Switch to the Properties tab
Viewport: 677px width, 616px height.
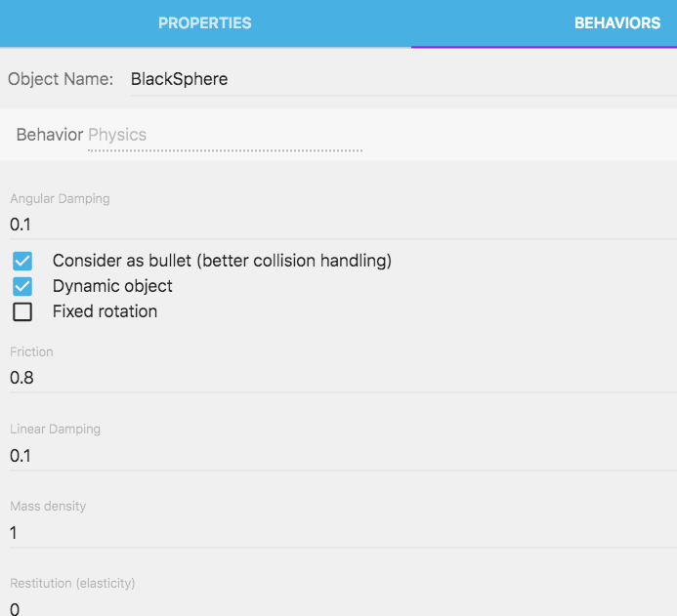(x=205, y=22)
